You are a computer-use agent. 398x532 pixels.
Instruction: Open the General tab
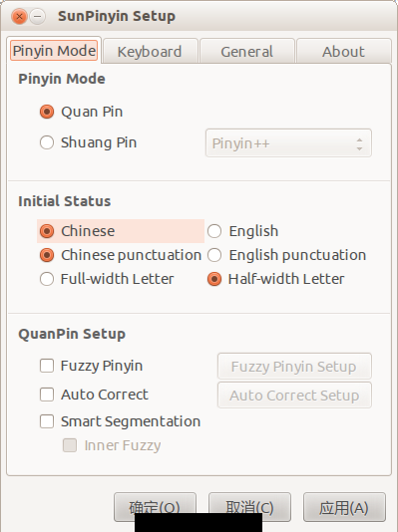pyautogui.click(x=247, y=51)
